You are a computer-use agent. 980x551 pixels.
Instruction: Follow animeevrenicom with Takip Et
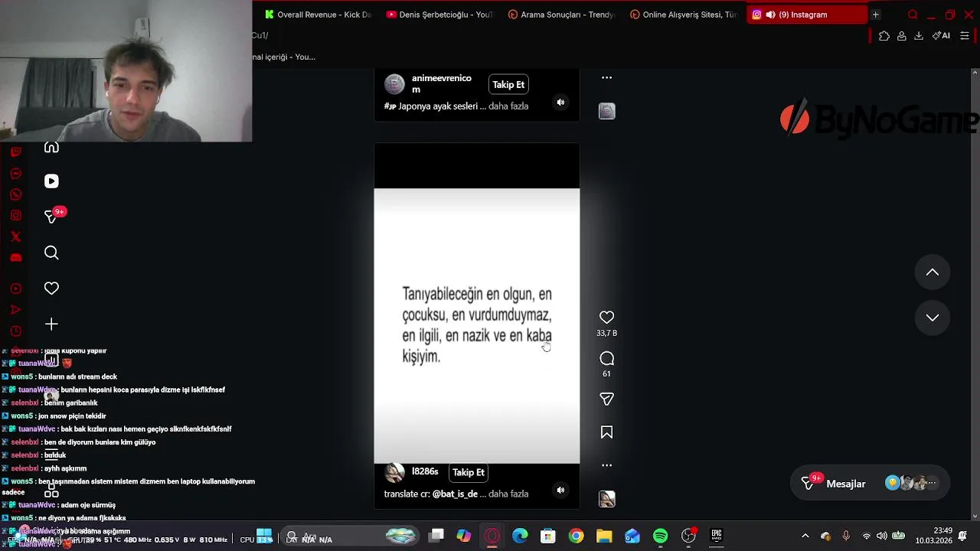pyautogui.click(x=508, y=85)
